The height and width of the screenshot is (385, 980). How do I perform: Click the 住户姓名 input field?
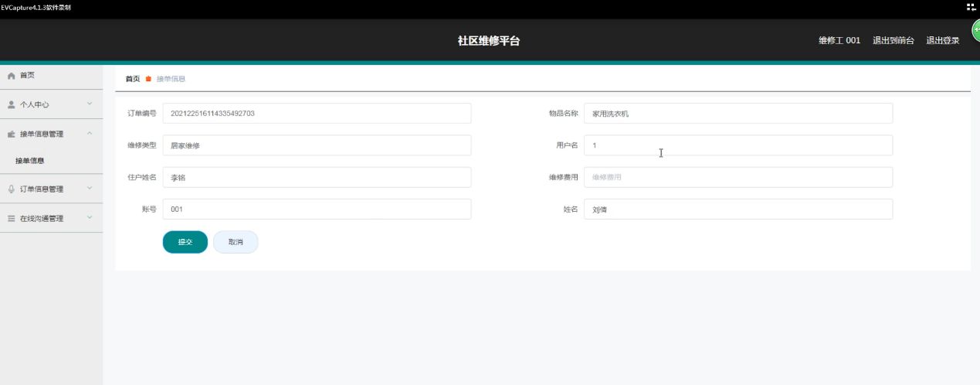[317, 177]
